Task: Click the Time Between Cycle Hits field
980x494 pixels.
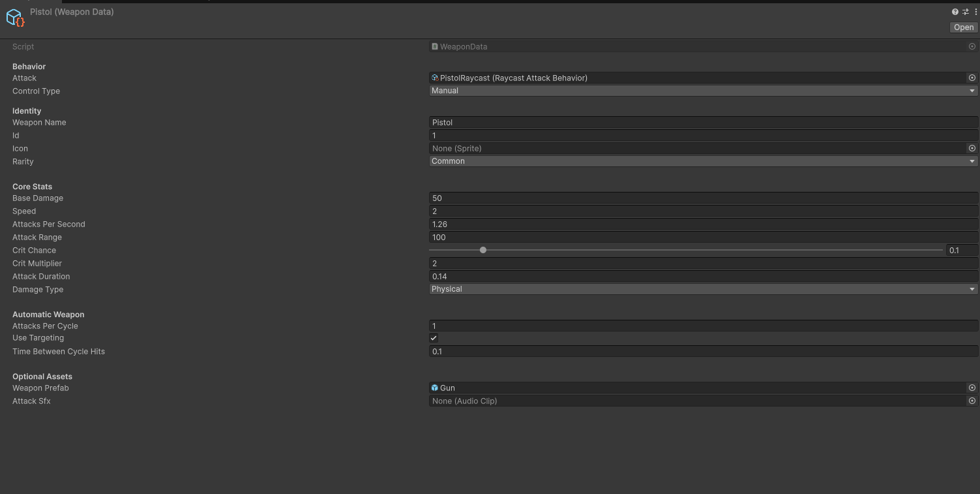Action: [704, 351]
